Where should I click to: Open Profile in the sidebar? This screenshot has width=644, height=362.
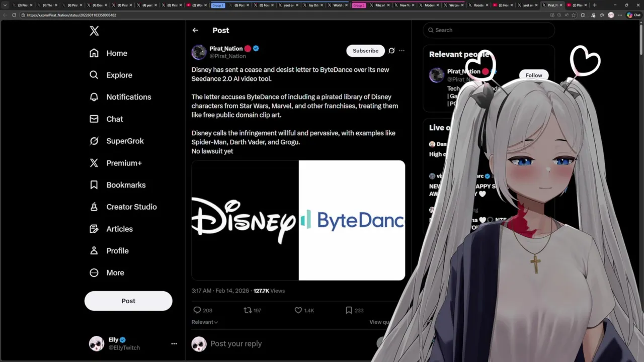(x=109, y=251)
